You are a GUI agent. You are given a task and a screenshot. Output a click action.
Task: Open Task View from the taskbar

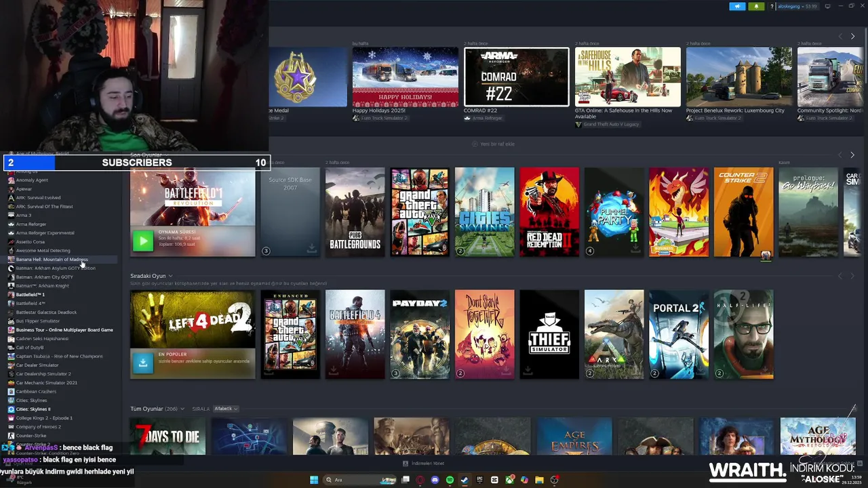(x=405, y=480)
